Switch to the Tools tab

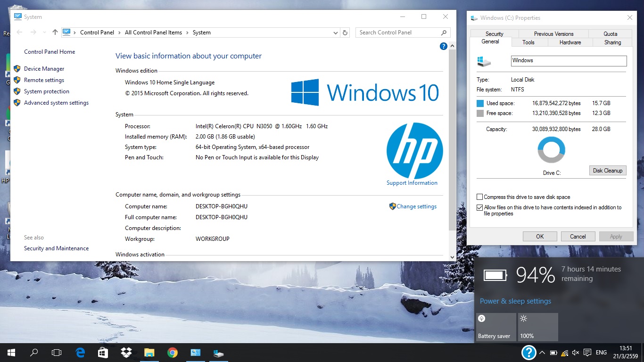click(x=528, y=42)
